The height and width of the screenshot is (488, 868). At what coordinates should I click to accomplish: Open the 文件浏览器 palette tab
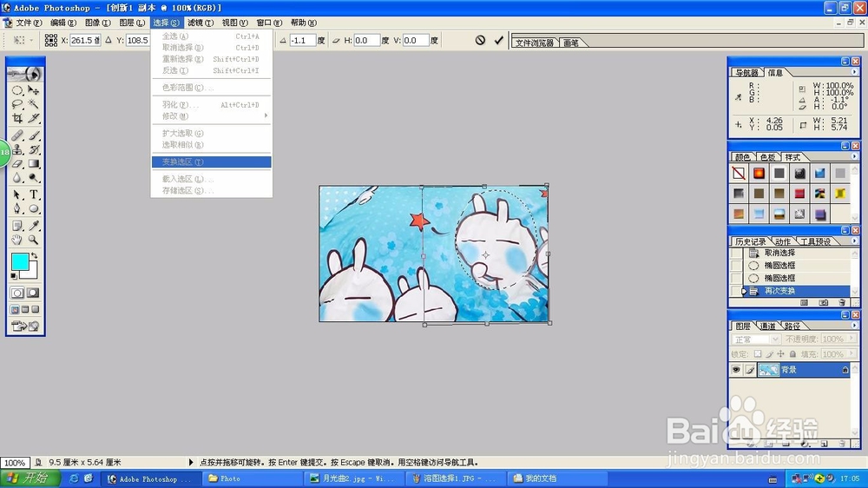click(x=535, y=43)
